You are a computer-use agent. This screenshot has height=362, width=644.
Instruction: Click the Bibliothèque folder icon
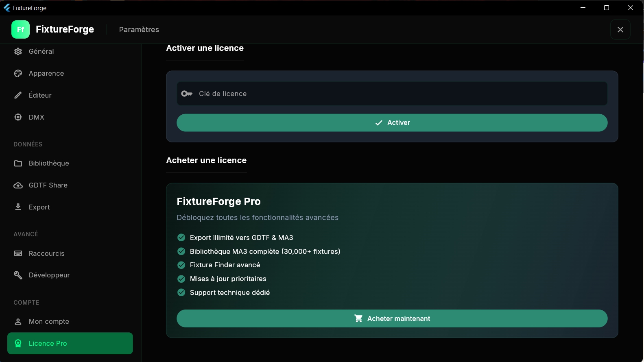click(x=18, y=163)
